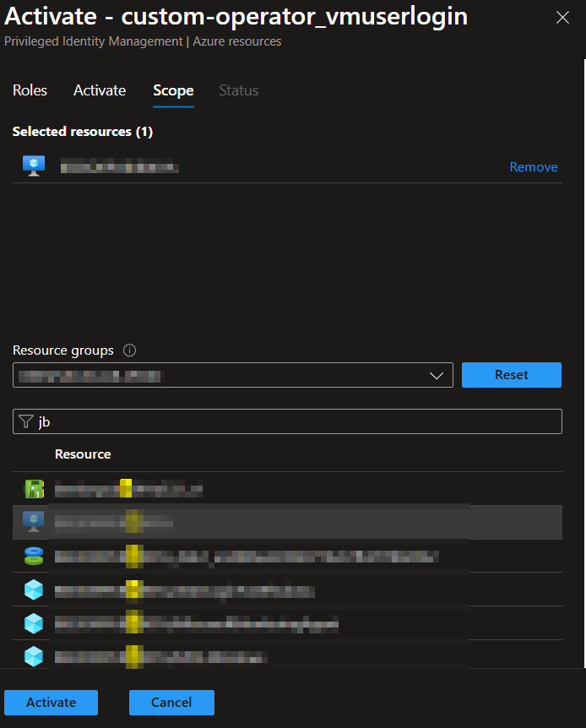Select the highlighted virtual machine resource row icon
The image size is (586, 728).
[34, 522]
